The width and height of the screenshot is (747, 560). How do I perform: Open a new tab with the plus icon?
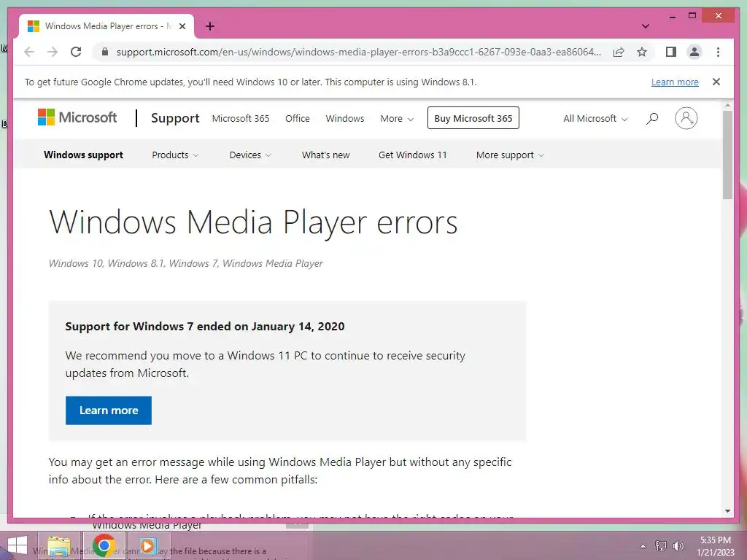coord(210,26)
